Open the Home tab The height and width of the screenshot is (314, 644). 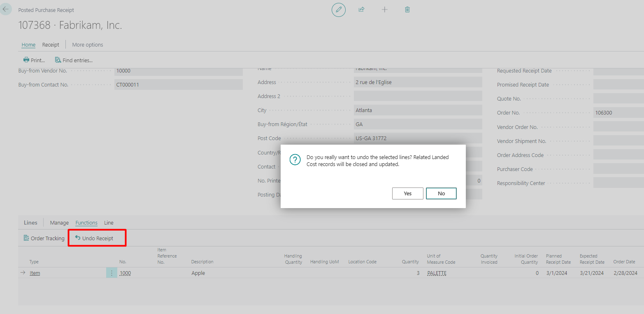point(28,45)
